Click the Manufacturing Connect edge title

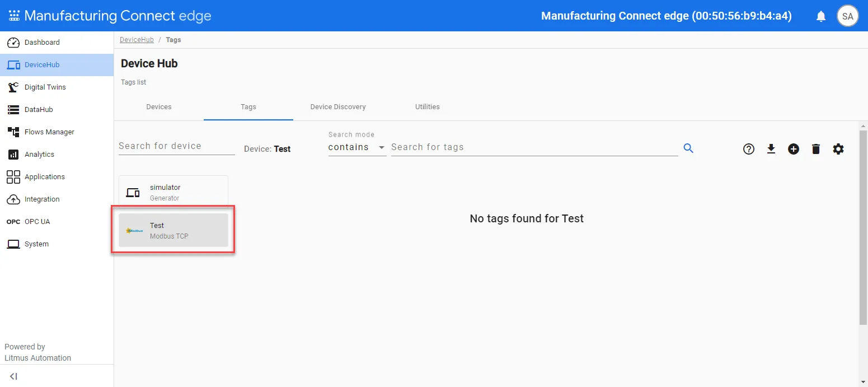[118, 16]
